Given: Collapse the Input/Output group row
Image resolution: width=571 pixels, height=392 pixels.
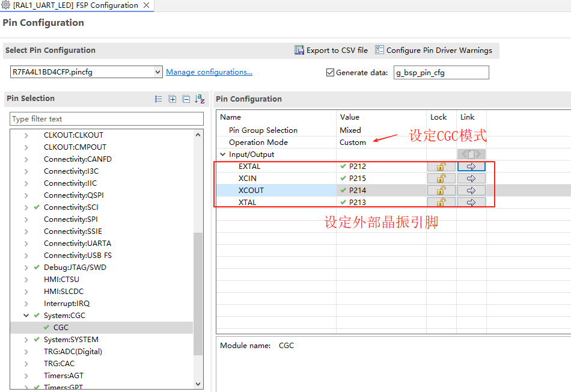Looking at the screenshot, I should point(223,155).
